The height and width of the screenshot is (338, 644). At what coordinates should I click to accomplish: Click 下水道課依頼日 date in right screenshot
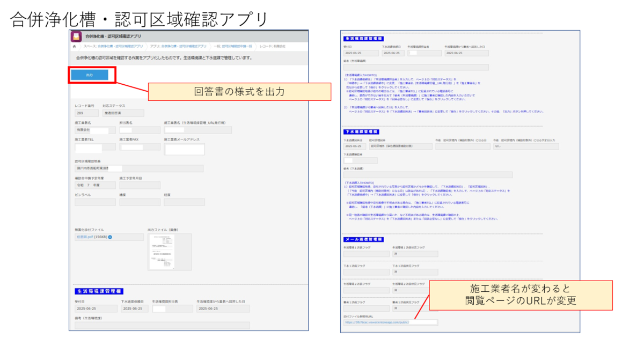pos(392,53)
